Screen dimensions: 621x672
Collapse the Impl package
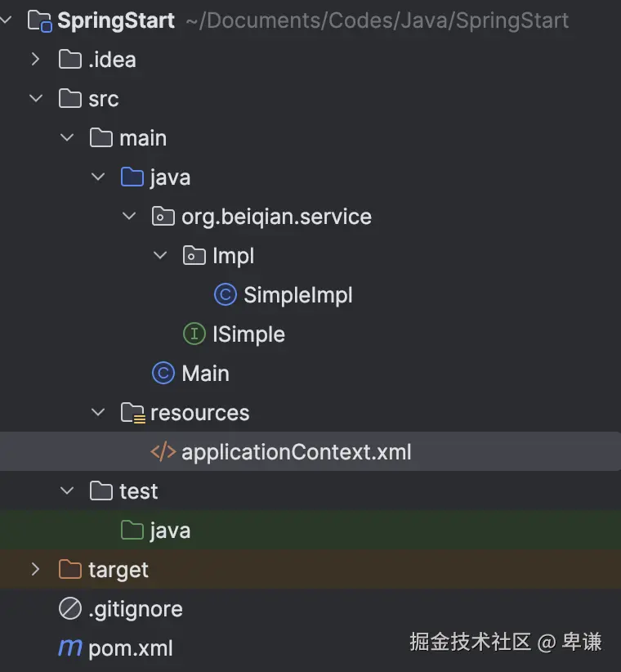coord(159,256)
